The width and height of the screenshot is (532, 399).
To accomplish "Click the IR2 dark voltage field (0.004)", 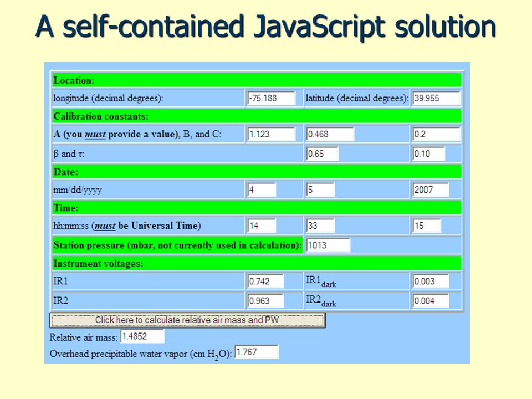I will click(x=431, y=301).
